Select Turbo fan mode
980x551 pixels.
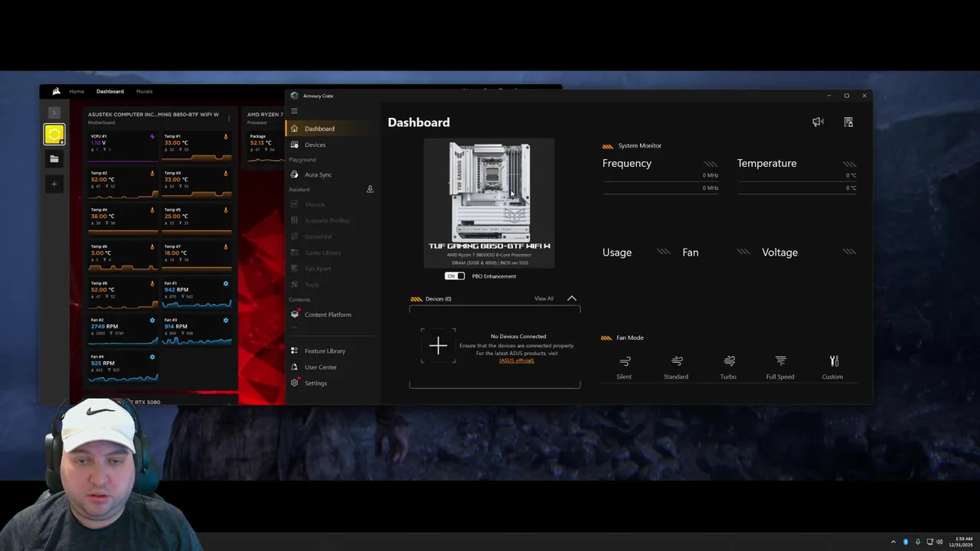(x=728, y=367)
